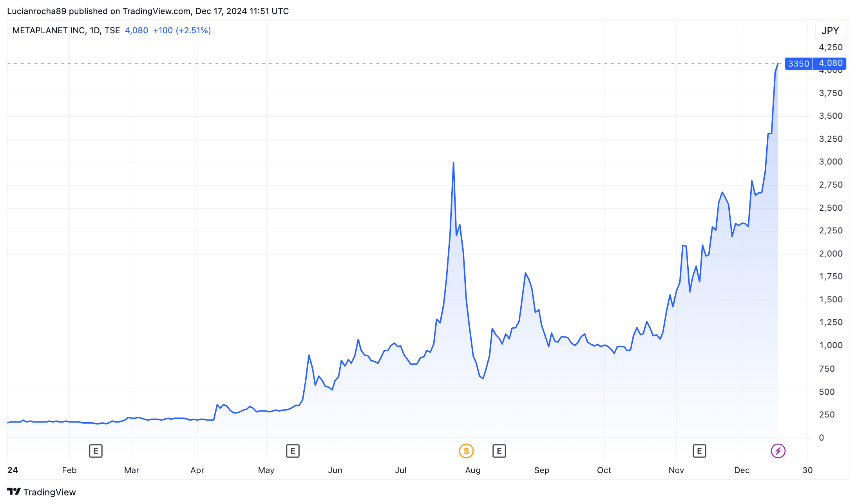
Task: Click the 2,000 price axis label
Action: click(x=831, y=253)
